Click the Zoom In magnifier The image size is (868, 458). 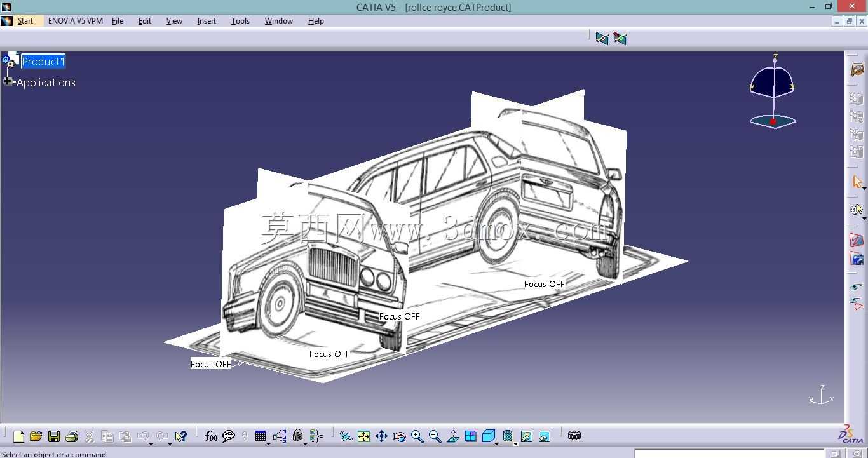point(417,436)
